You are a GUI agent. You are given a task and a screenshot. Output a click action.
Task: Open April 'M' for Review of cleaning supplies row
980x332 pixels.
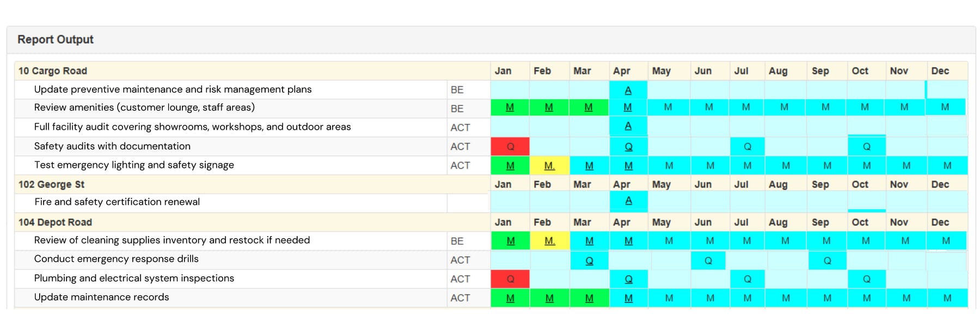pyautogui.click(x=629, y=241)
